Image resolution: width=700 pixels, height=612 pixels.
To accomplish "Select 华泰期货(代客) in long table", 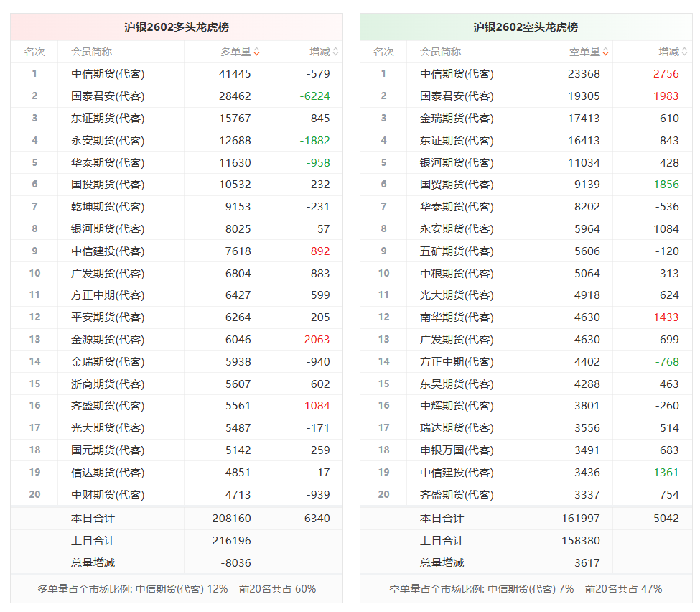I will click(x=108, y=162).
